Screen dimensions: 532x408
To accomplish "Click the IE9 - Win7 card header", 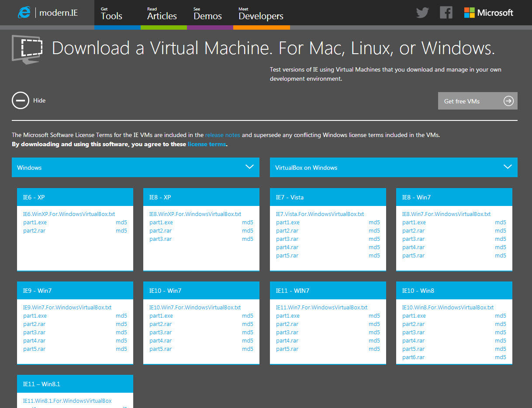I will coord(75,291).
